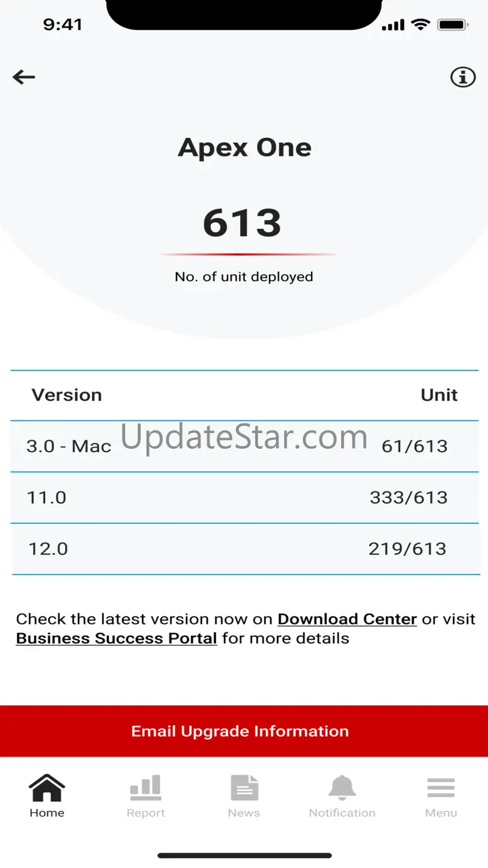The height and width of the screenshot is (868, 488).
Task: Select the Notification tab label
Action: [342, 813]
